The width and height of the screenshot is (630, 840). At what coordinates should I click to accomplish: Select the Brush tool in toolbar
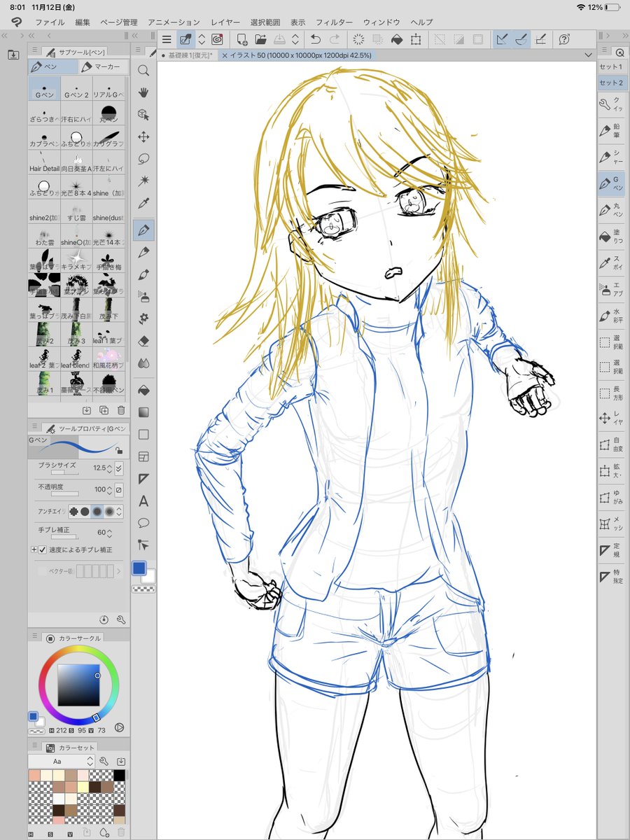(143, 274)
